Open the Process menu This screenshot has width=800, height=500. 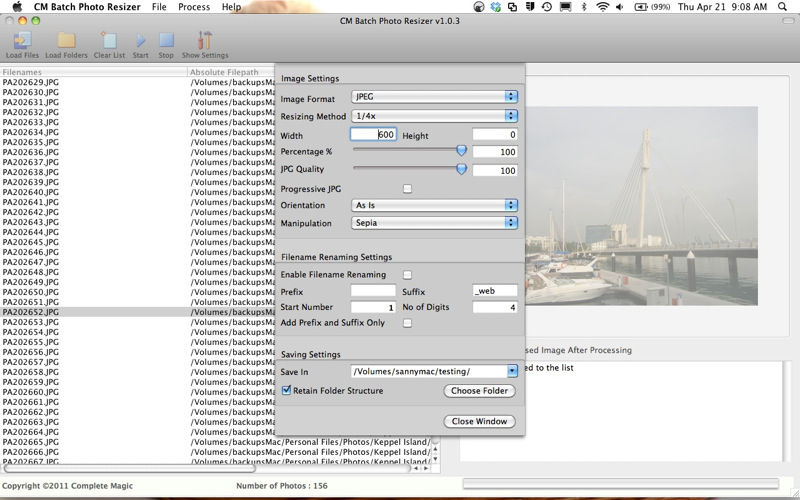(x=194, y=7)
